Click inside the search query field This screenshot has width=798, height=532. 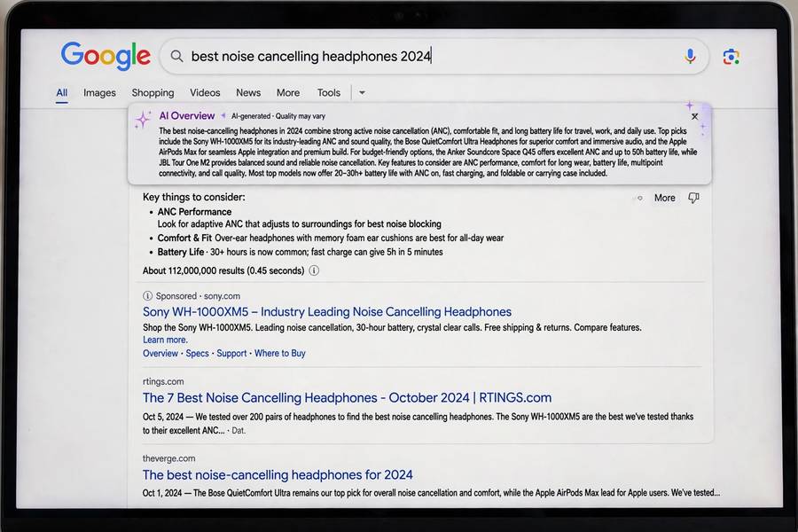coord(433,56)
